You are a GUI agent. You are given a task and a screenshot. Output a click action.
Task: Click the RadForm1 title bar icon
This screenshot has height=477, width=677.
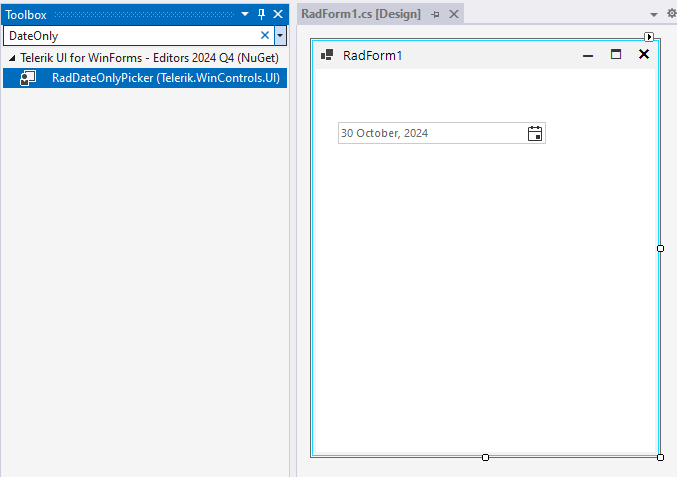[x=327, y=55]
